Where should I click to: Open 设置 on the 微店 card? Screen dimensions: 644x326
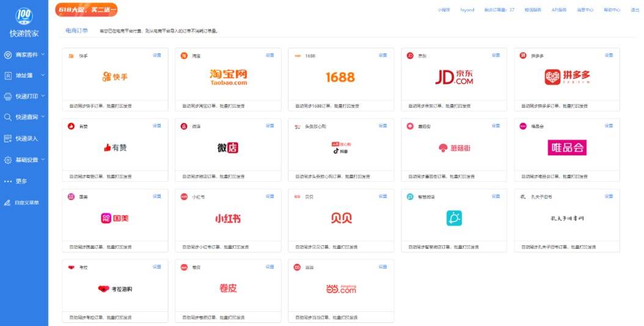pyautogui.click(x=270, y=126)
